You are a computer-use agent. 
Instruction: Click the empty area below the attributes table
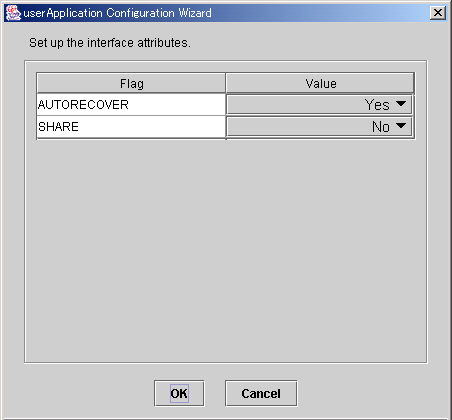point(226,250)
